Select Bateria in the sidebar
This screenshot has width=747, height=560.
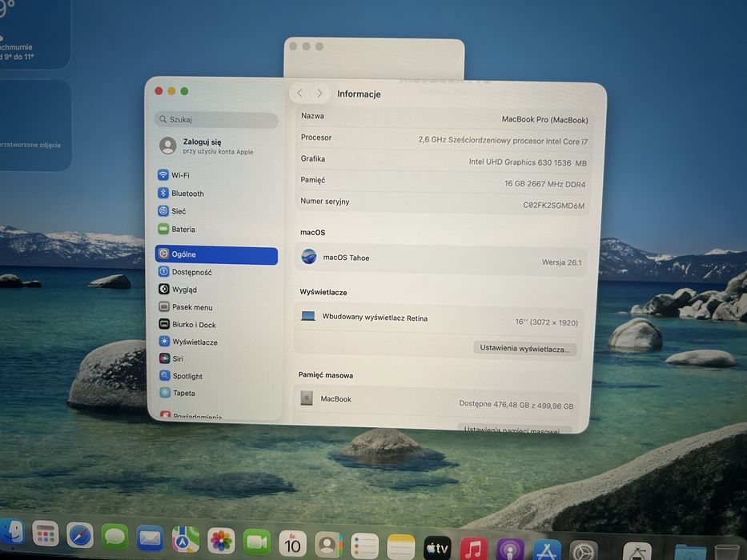tap(177, 229)
